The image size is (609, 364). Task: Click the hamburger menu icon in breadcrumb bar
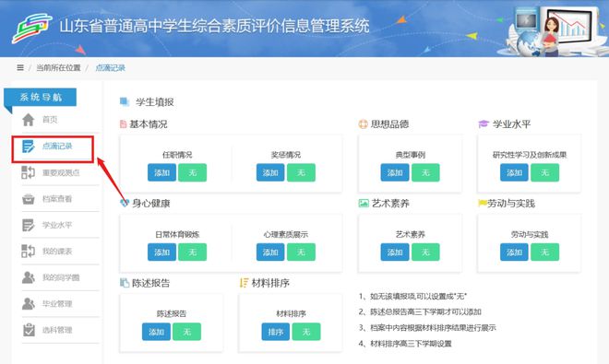coord(20,67)
